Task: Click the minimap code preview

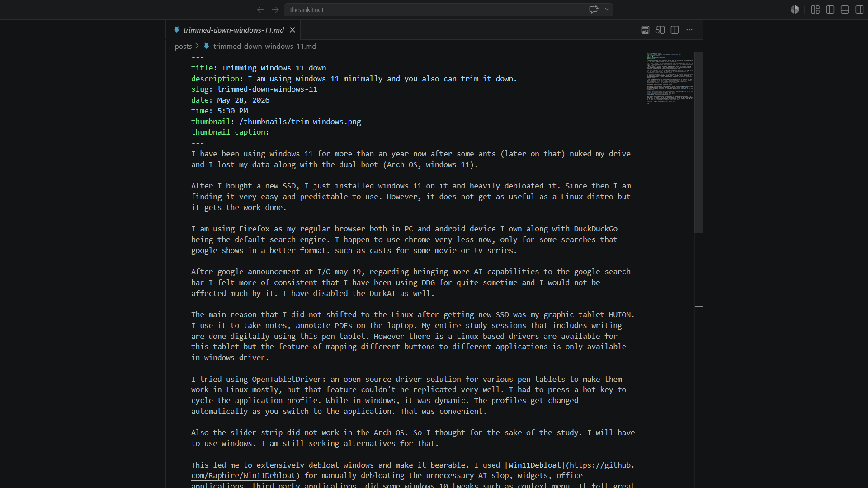Action: (x=670, y=78)
